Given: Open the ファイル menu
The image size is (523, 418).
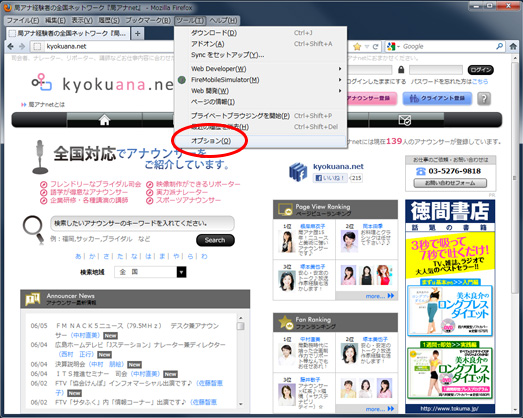Looking at the screenshot, I should click(x=23, y=21).
